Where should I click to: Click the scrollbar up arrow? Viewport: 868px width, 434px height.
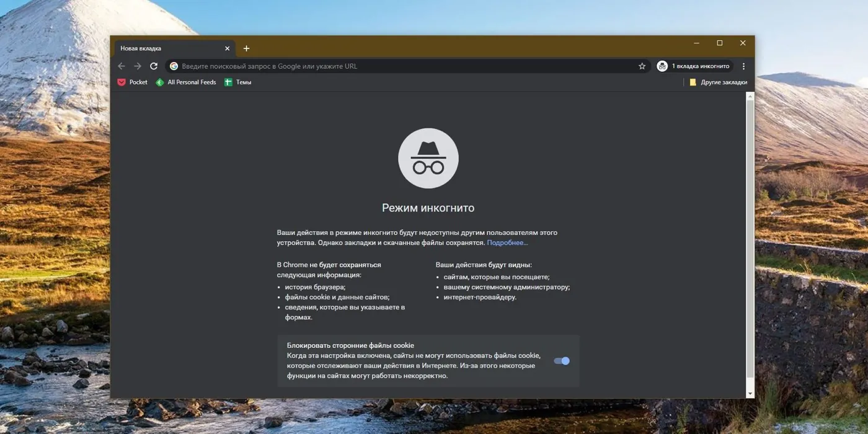750,95
